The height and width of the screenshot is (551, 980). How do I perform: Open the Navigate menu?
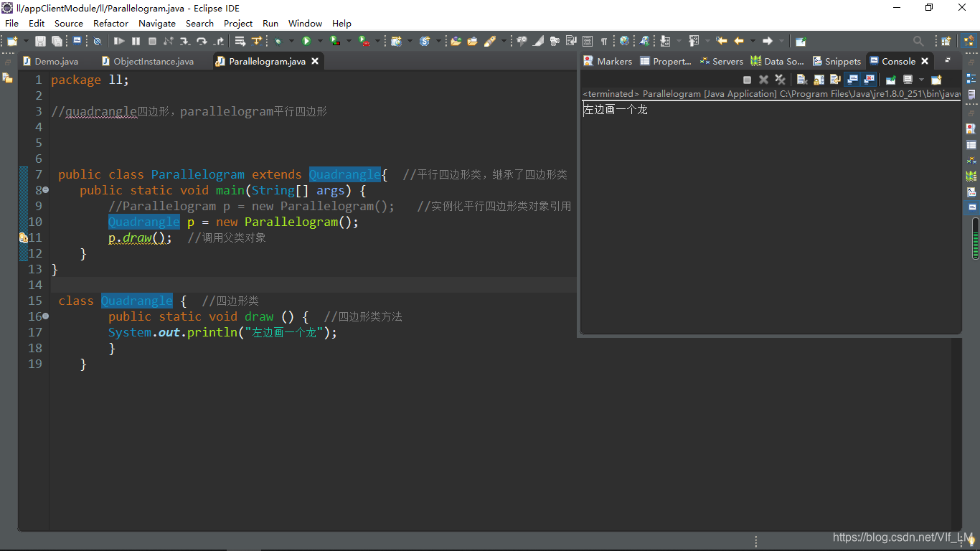(156, 23)
